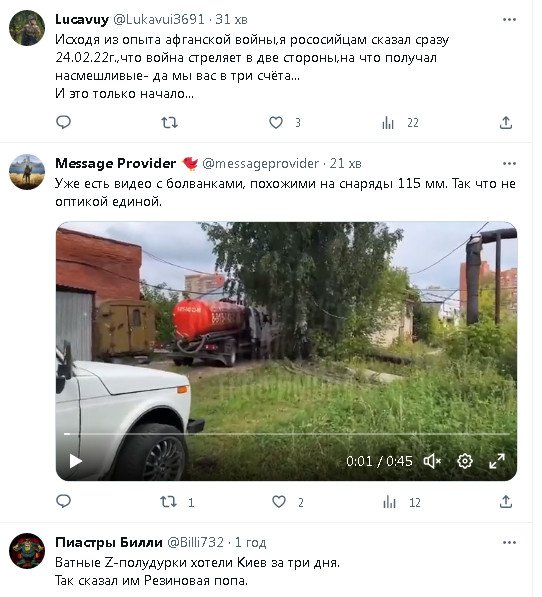Retweet Lucavuy's post
This screenshot has height=597, width=542.
tap(169, 122)
